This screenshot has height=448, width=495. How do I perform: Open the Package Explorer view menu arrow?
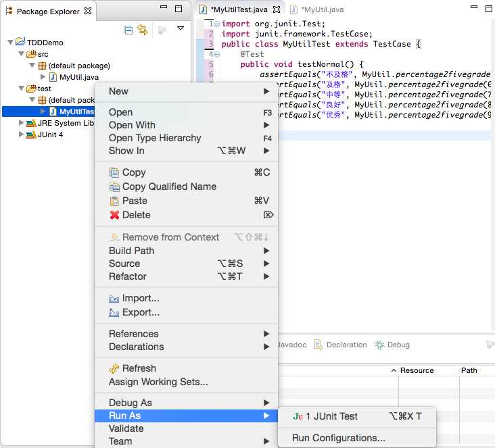click(181, 28)
